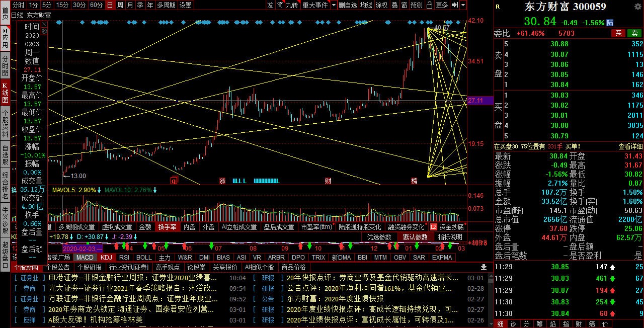Switch to EXPMA indicator tab

tap(442, 257)
